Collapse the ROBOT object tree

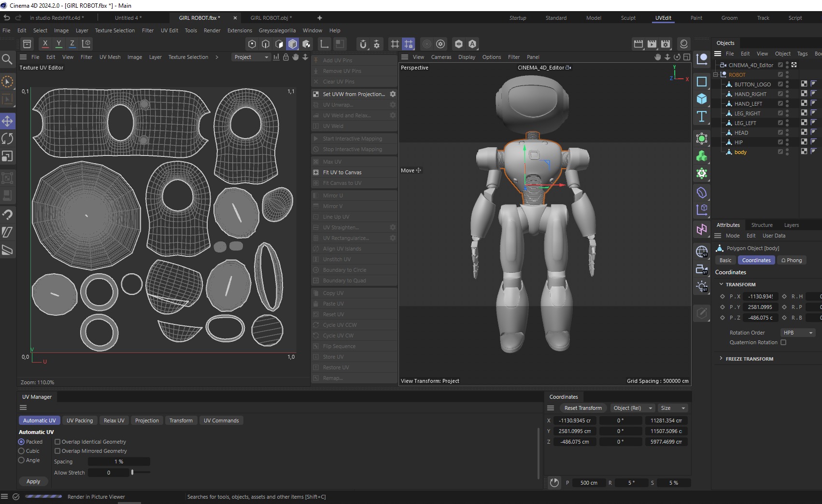pyautogui.click(x=716, y=75)
